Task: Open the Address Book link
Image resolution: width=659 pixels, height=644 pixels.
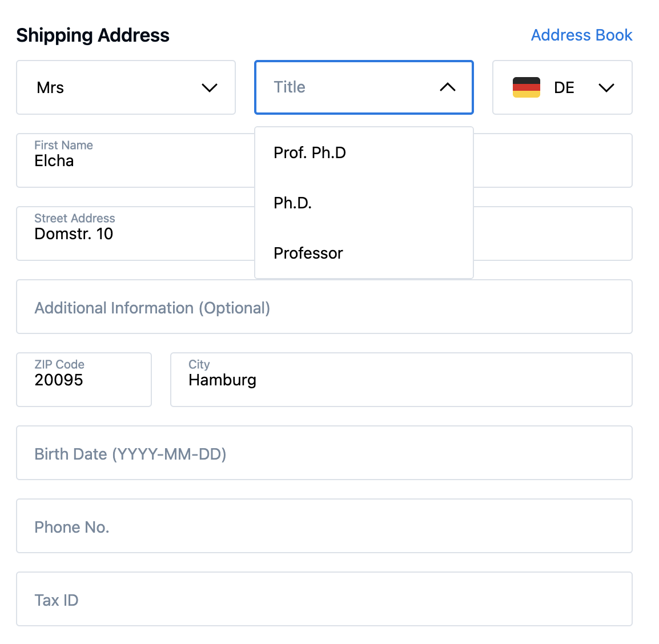Action: click(x=581, y=35)
